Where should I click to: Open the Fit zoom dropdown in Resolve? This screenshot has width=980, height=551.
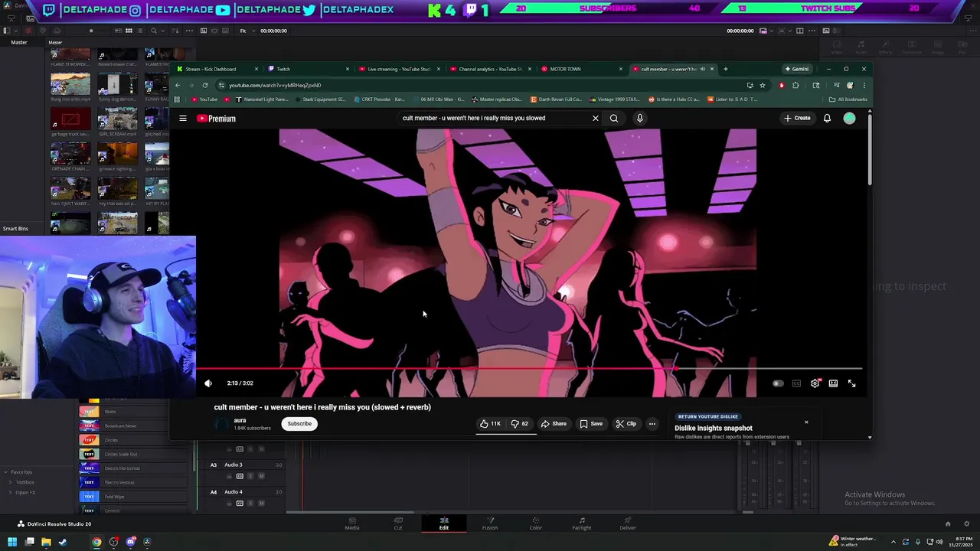pos(247,31)
